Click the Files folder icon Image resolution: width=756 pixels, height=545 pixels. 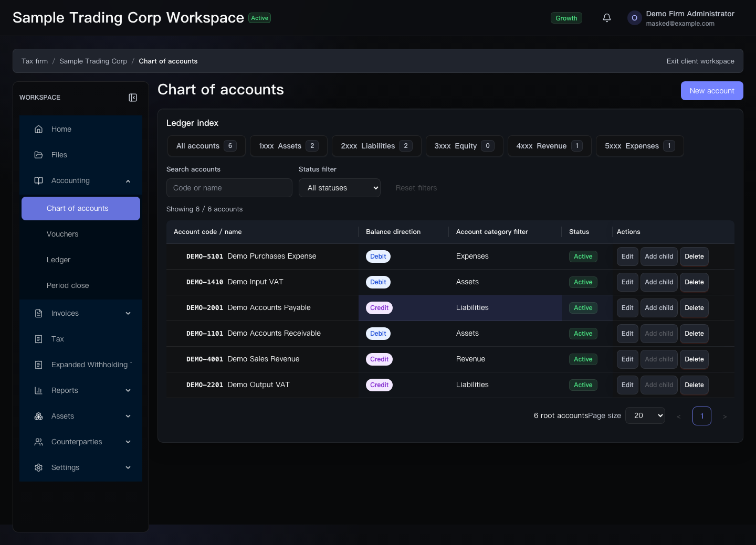pyautogui.click(x=38, y=155)
